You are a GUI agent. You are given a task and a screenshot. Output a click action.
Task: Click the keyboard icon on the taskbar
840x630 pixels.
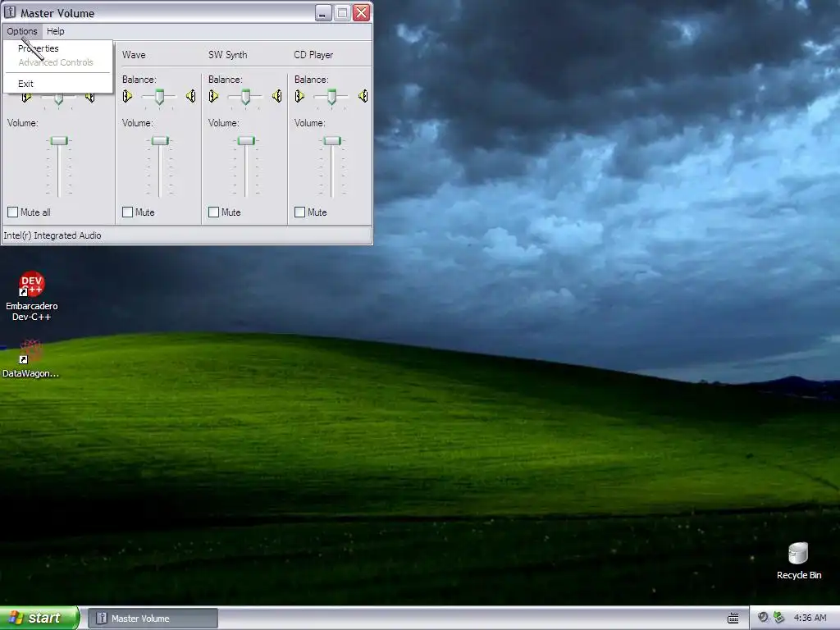pyautogui.click(x=733, y=619)
